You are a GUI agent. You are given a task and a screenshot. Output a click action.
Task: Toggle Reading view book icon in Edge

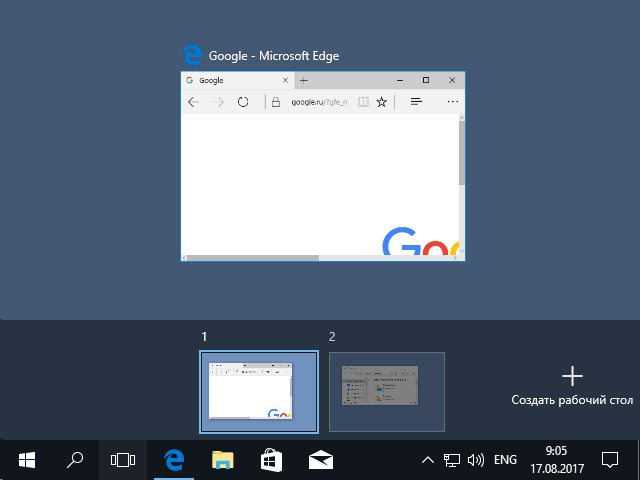(x=363, y=102)
